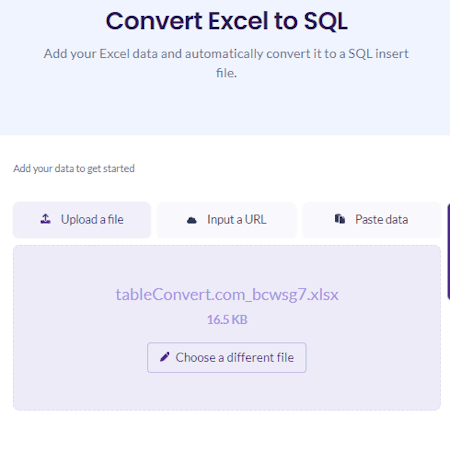Click the 16.5 KB file size label

[x=227, y=320]
